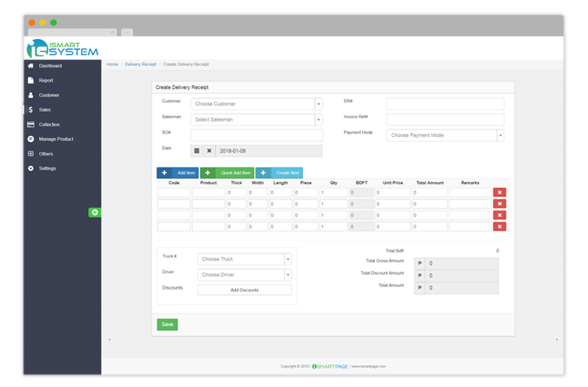Screen dimensions: 588x387
Task: Click the Customer person icon
Action: (31, 95)
